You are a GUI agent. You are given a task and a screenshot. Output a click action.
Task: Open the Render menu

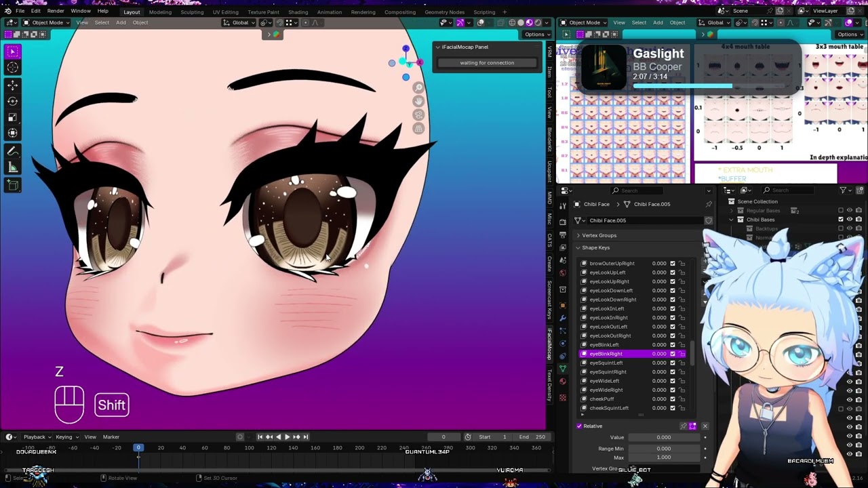click(x=56, y=12)
